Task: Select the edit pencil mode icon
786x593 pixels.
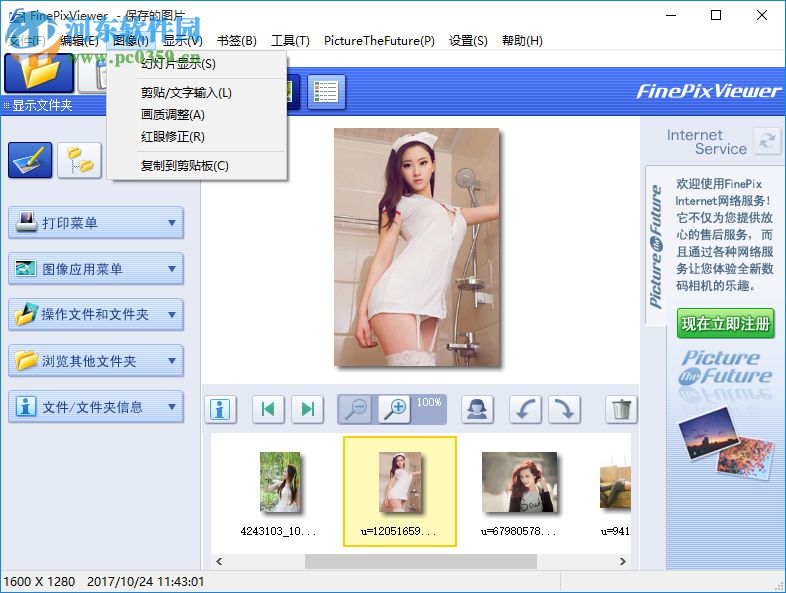Action: pyautogui.click(x=30, y=160)
